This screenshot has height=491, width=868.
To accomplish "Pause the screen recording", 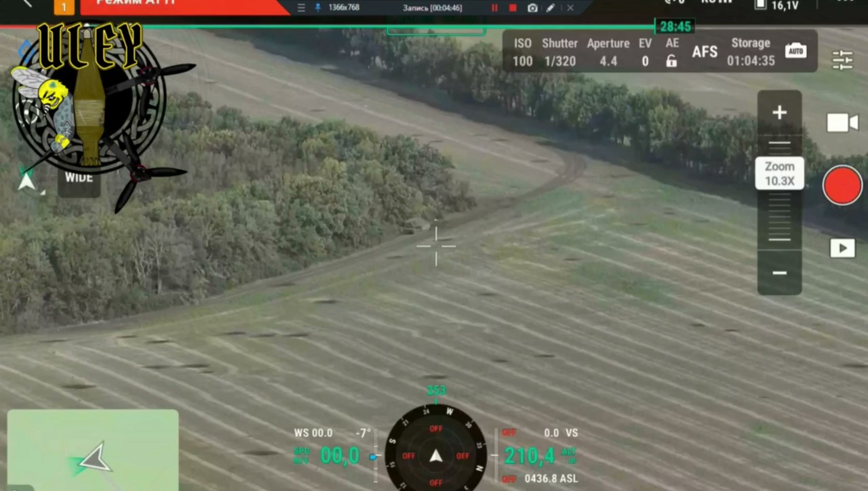I will point(494,7).
